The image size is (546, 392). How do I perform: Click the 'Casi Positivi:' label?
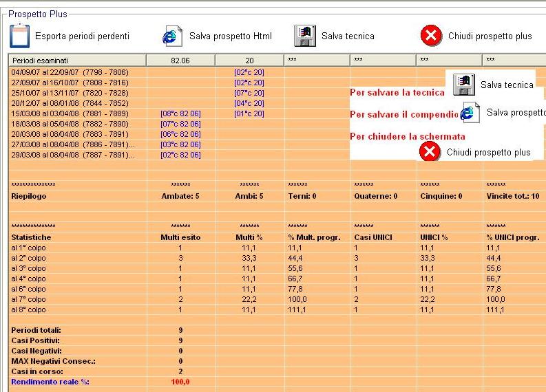click(x=36, y=340)
